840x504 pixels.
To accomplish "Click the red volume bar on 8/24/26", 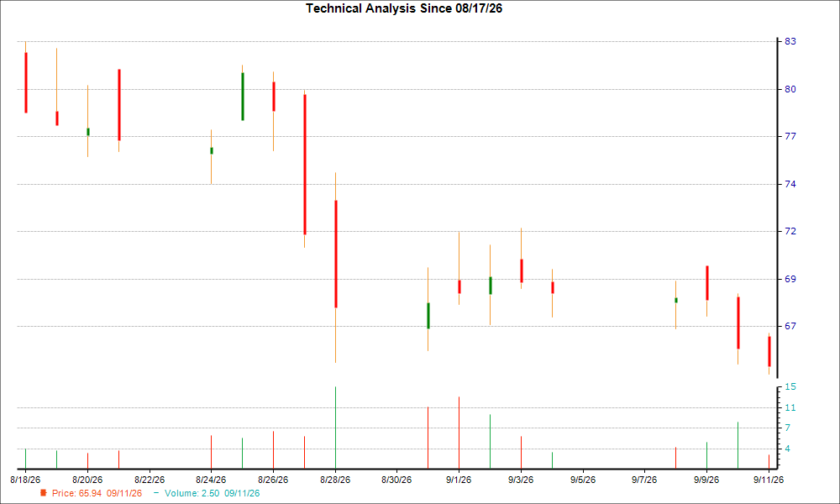I will (211, 452).
